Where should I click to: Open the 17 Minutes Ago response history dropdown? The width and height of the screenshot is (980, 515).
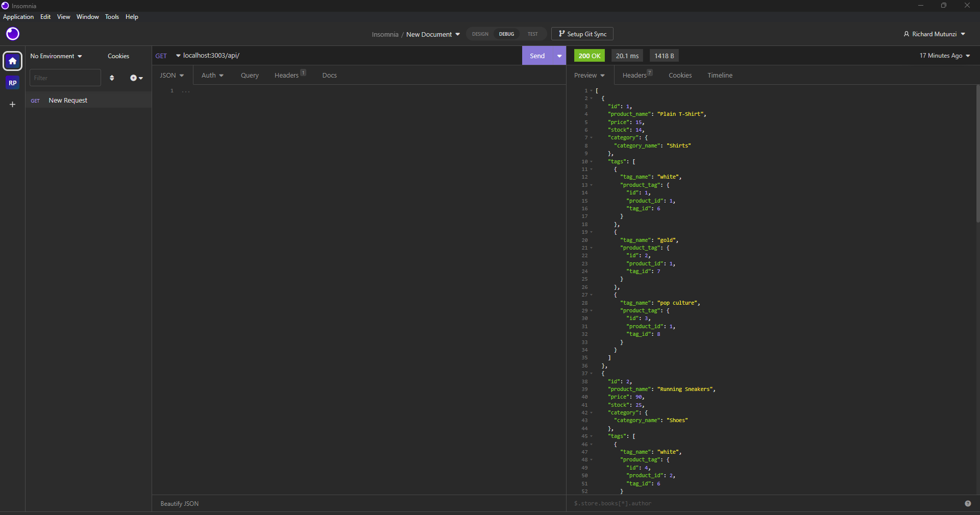[x=944, y=56]
